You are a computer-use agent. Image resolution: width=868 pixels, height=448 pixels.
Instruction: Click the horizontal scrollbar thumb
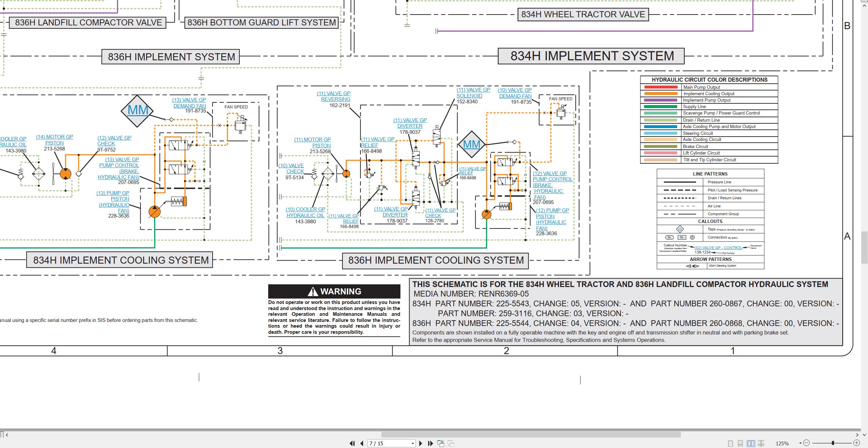pos(531,434)
